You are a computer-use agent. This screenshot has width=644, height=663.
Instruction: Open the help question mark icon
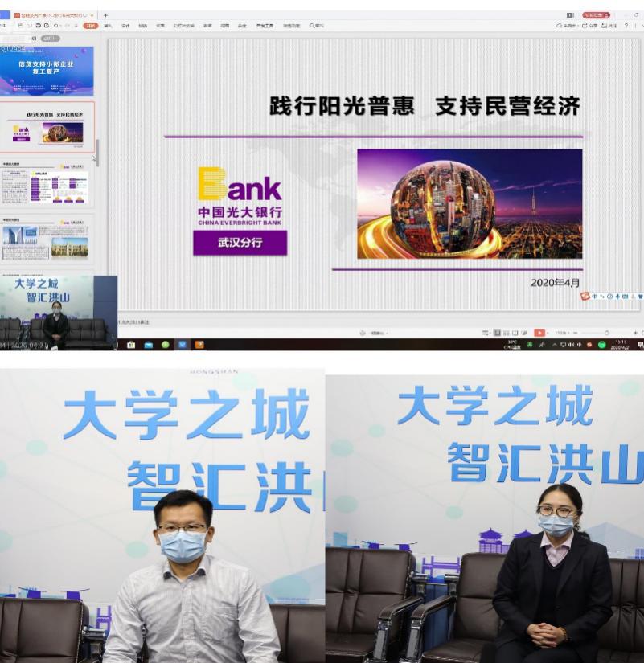[626, 26]
